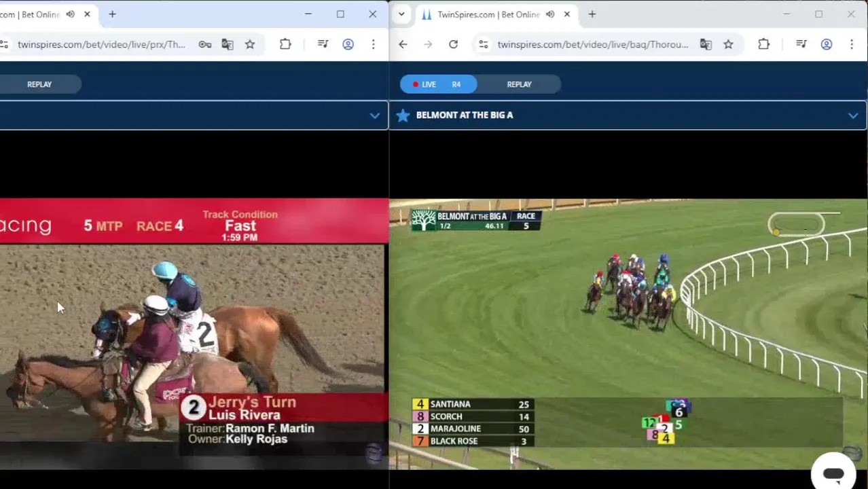This screenshot has height=489, width=868.
Task: Open profile menu in right window
Action: coord(827,45)
